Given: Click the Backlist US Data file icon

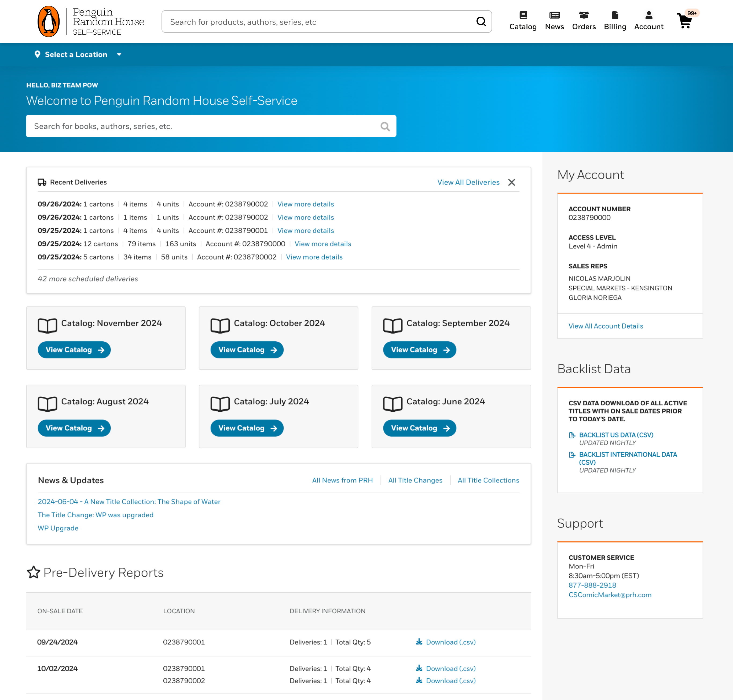Looking at the screenshot, I should (572, 435).
